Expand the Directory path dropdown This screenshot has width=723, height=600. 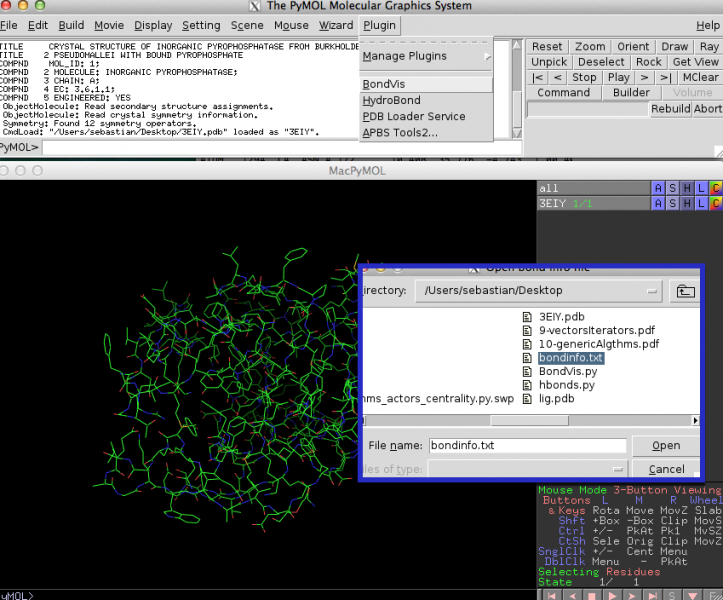click(x=653, y=291)
